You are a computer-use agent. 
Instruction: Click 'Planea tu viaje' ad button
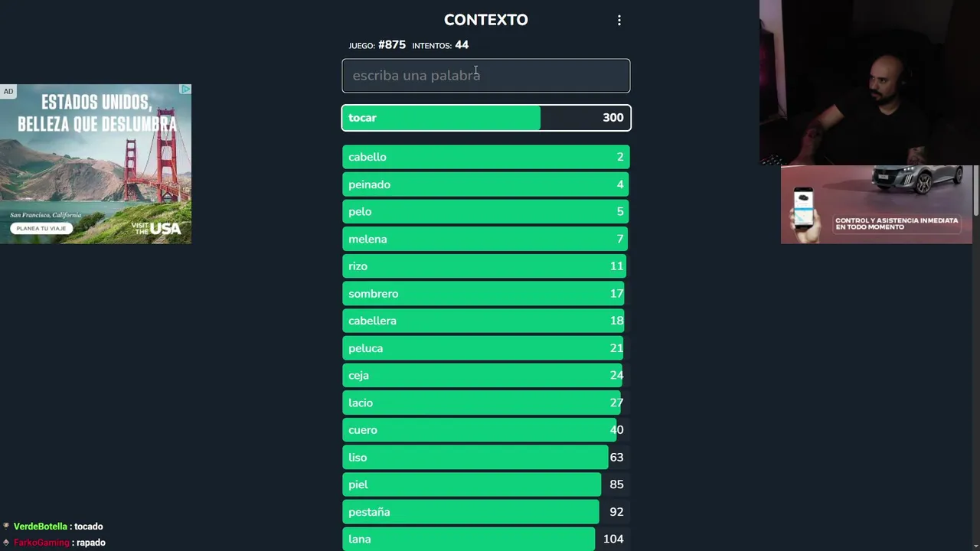tap(41, 228)
